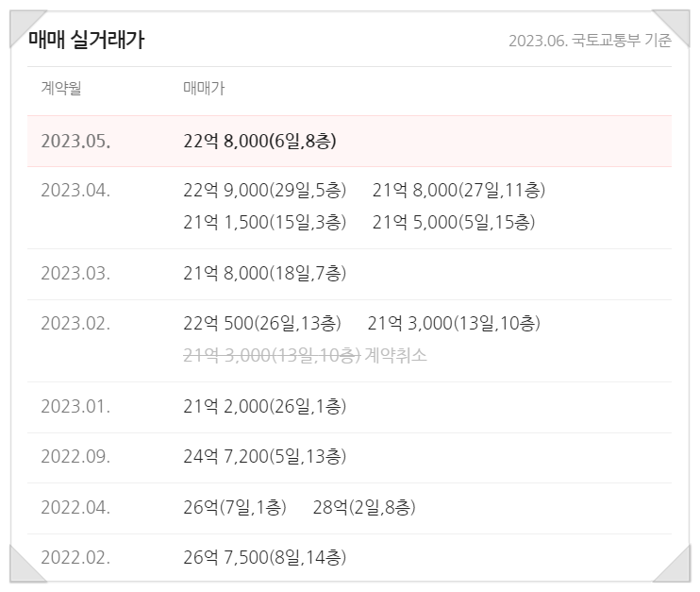Click the 21억 8,000(27일,11층) transaction
Screen dimensions: 700x592
458,191
